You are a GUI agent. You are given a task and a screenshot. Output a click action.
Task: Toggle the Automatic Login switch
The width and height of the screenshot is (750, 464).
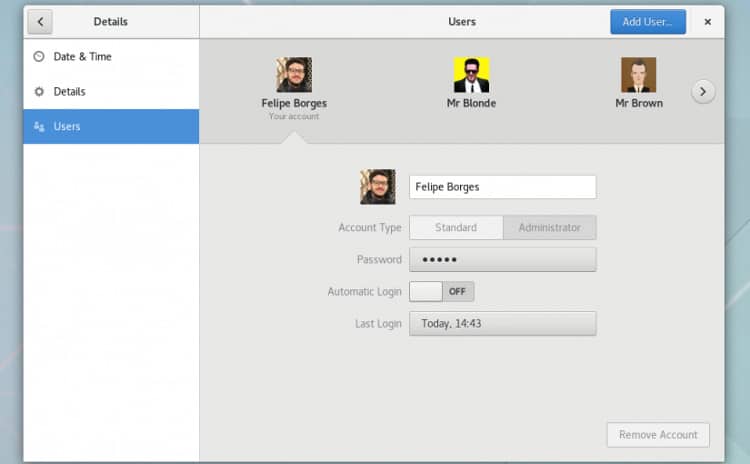pos(441,291)
